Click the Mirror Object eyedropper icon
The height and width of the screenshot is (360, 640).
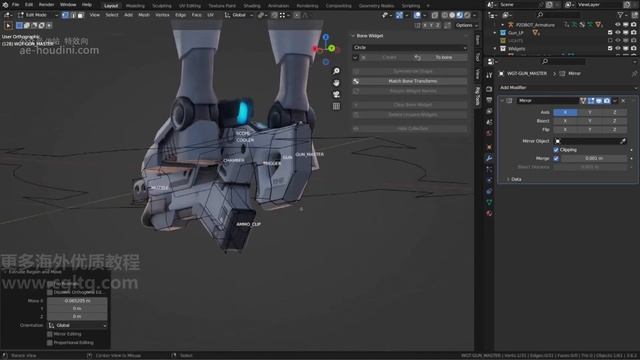[x=623, y=141]
